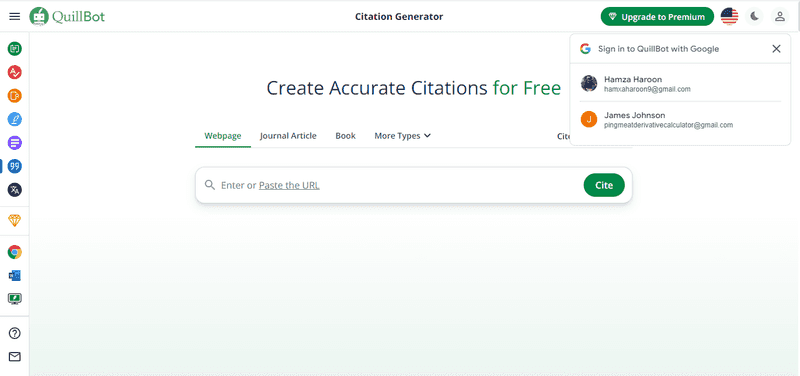This screenshot has width=800, height=376.
Task: Open the Help question mark icon
Action: tap(15, 333)
